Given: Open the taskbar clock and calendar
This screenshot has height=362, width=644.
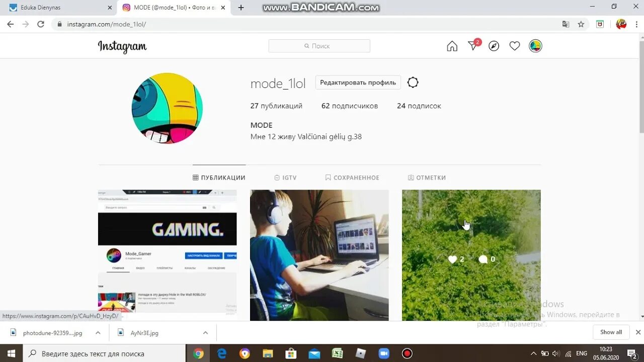Looking at the screenshot, I should pyautogui.click(x=606, y=353).
